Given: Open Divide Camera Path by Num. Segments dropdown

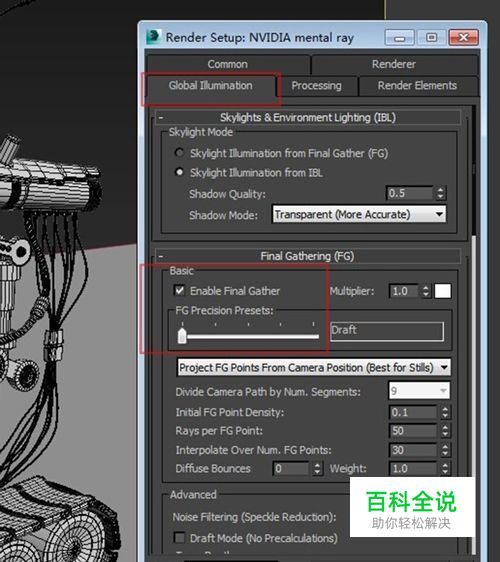Looking at the screenshot, I should [419, 391].
